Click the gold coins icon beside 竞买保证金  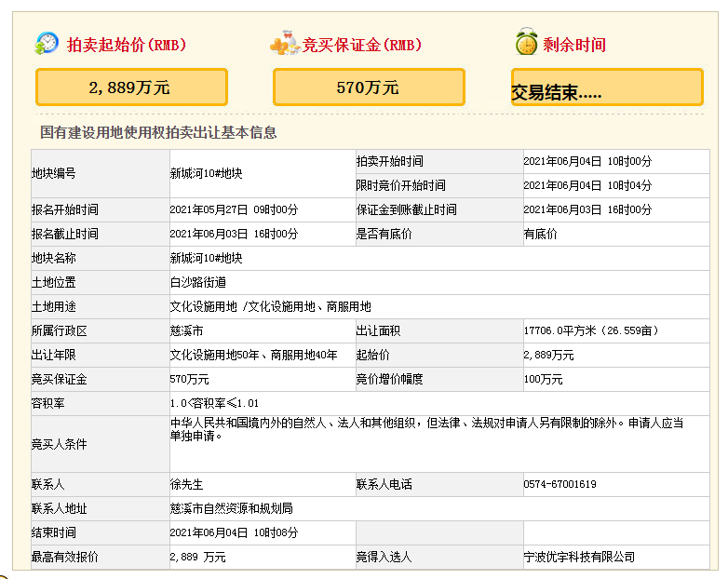285,43
